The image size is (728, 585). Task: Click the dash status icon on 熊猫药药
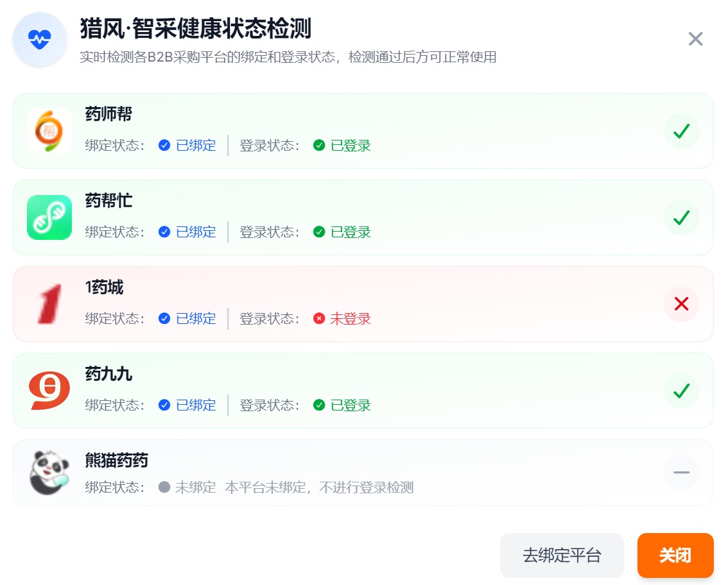(x=681, y=473)
